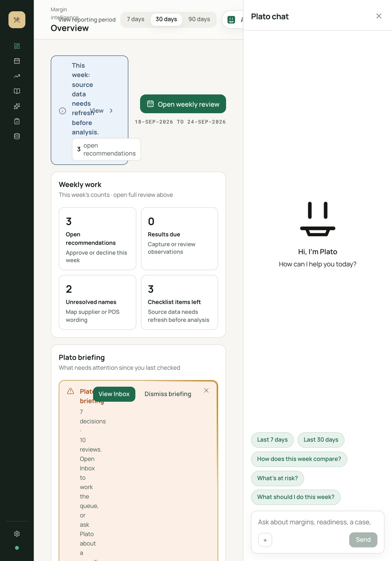Open the sparkles sidebar icon
The height and width of the screenshot is (561, 392).
coord(17,106)
